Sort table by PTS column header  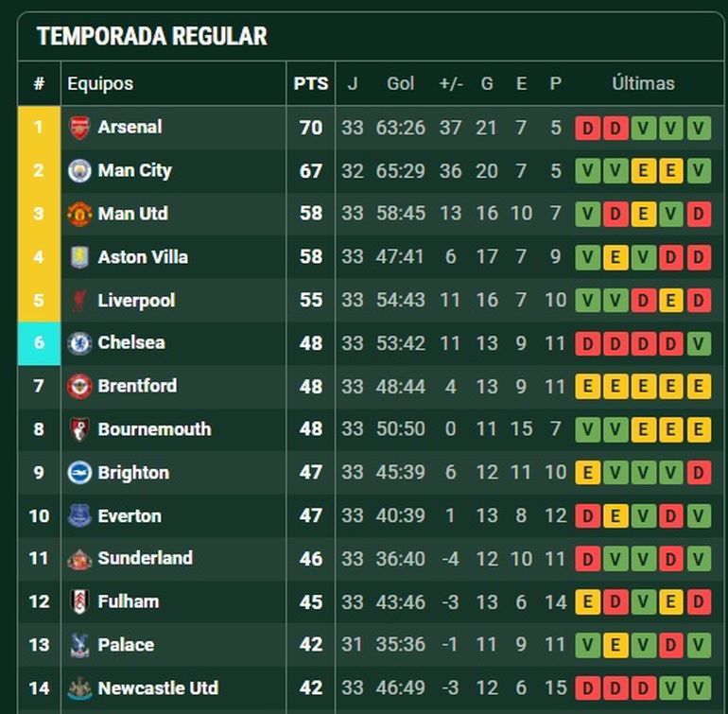311,83
